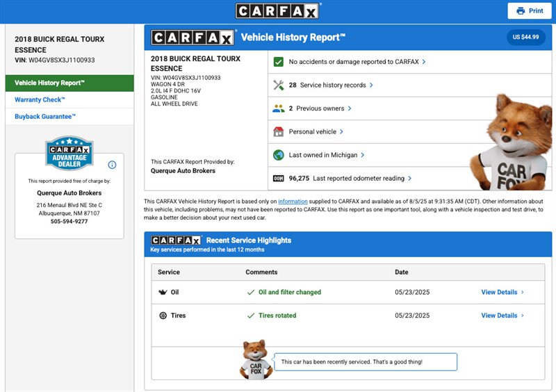Click the CARFAX Advantage Dealer badge
This screenshot has height=392, width=556.
tap(69, 153)
